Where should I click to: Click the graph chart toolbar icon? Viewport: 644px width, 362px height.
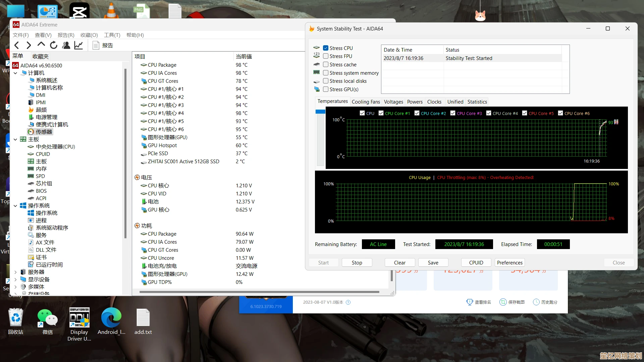[78, 45]
